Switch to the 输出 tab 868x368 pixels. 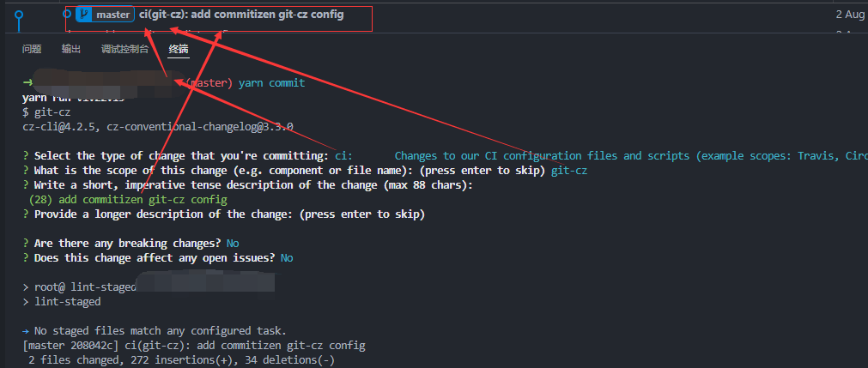pos(71,49)
